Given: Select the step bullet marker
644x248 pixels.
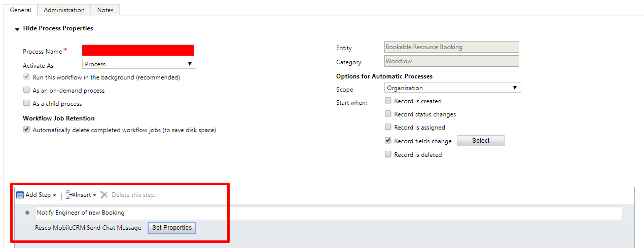Looking at the screenshot, I should pyautogui.click(x=27, y=213).
